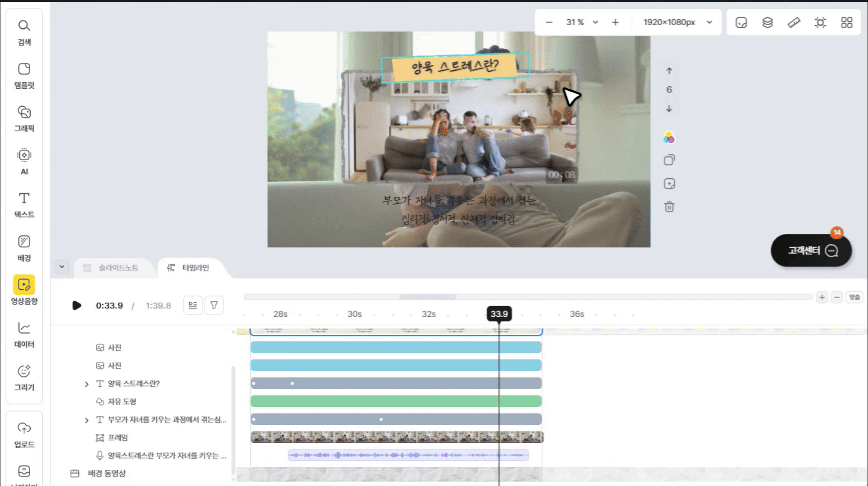Open the 검색 search panel
This screenshot has width=868, height=486.
click(24, 32)
